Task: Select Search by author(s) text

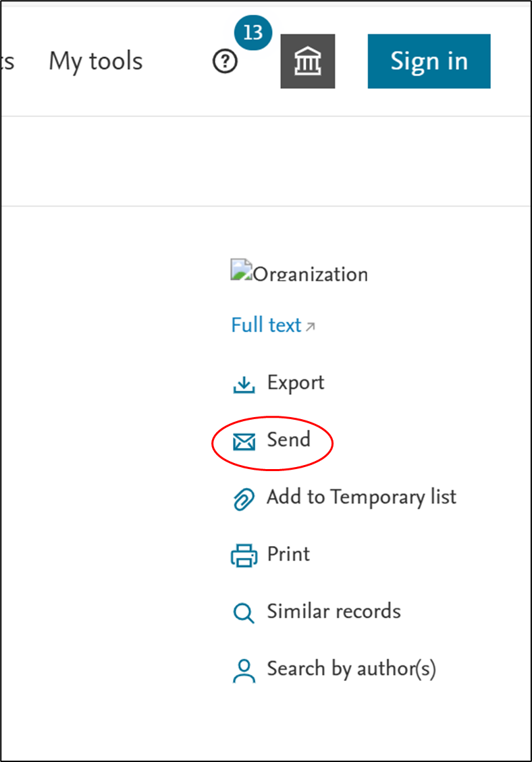Action: [x=351, y=669]
